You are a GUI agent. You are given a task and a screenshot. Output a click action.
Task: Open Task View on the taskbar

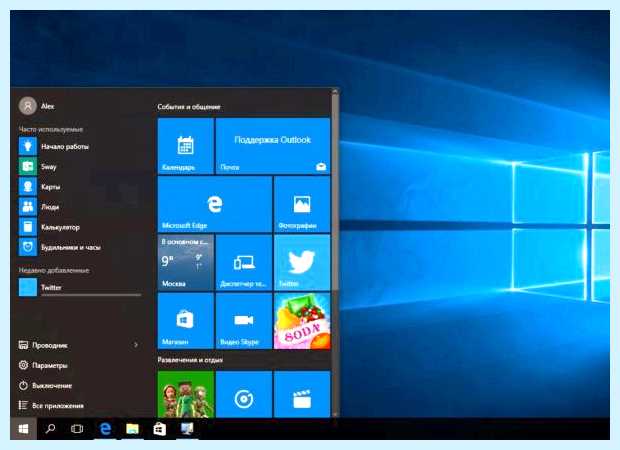pos(77,429)
